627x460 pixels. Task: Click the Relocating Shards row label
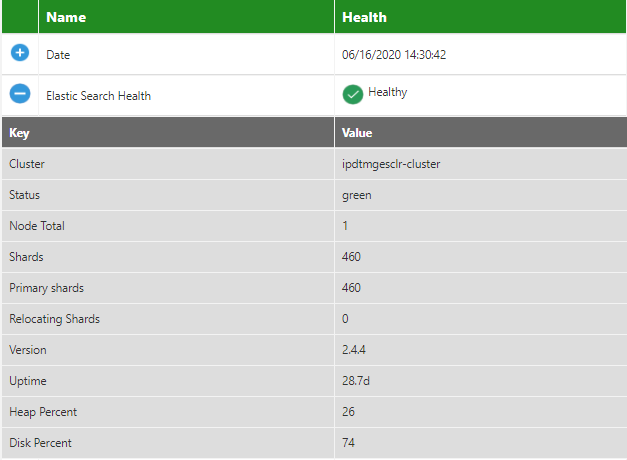(x=54, y=319)
